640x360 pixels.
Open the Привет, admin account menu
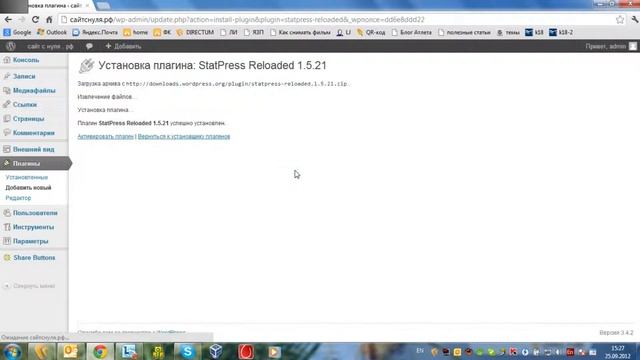tap(611, 46)
